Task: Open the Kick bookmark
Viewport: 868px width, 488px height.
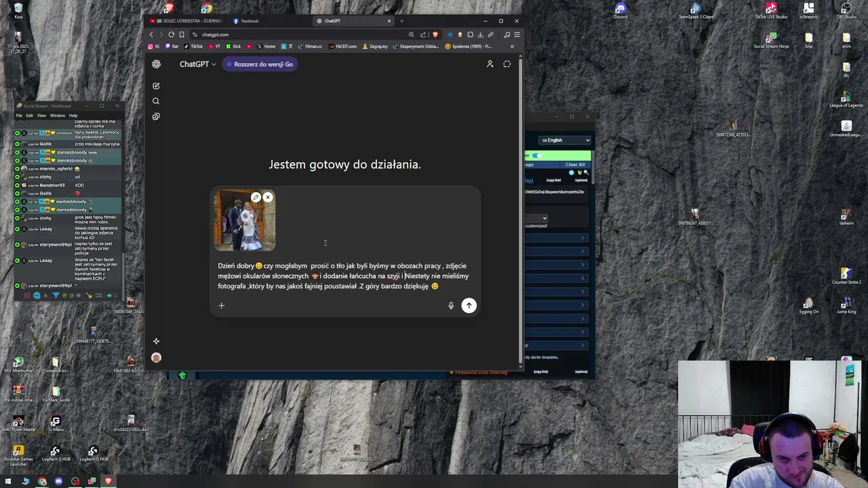Action: point(233,46)
